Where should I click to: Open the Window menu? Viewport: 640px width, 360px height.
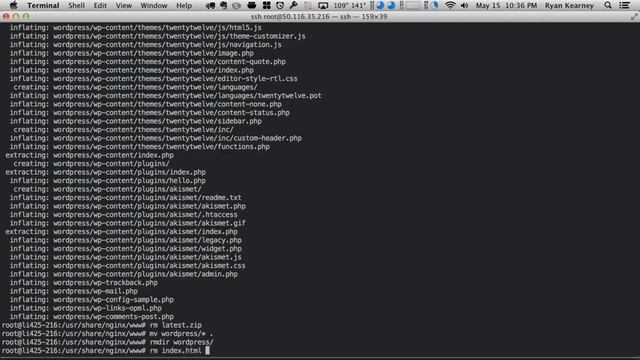154,5
